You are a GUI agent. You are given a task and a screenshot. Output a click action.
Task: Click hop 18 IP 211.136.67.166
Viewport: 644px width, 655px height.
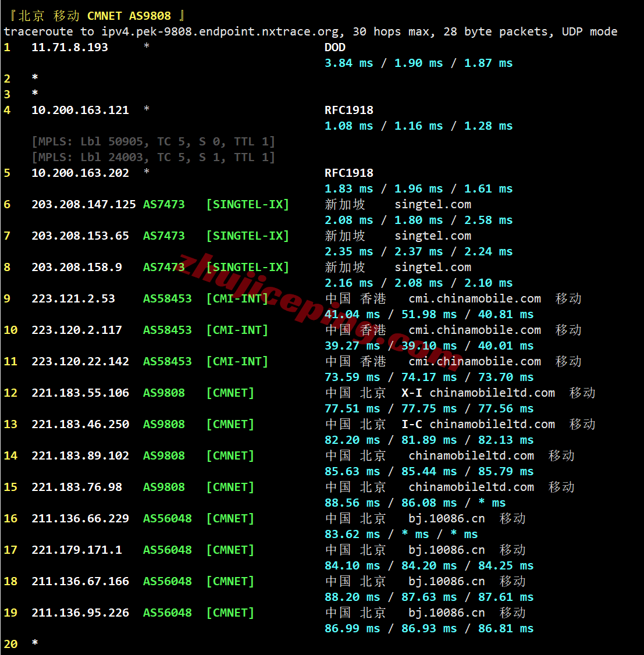[80, 582]
